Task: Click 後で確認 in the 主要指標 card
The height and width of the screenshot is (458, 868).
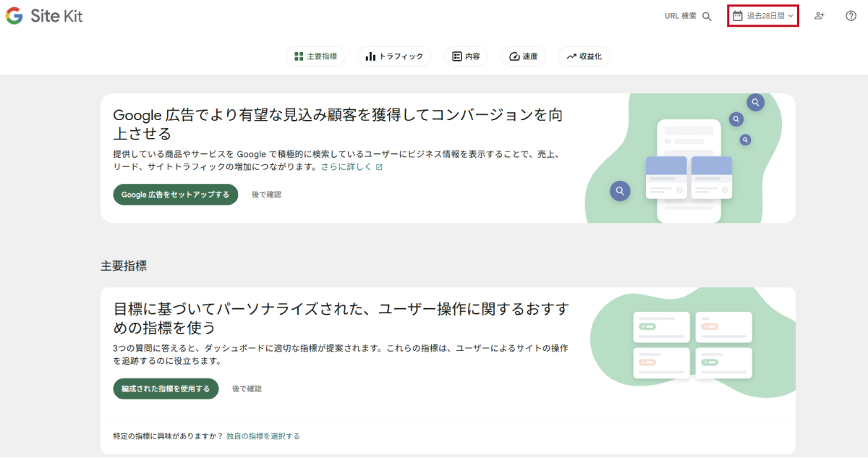Action: click(x=247, y=389)
